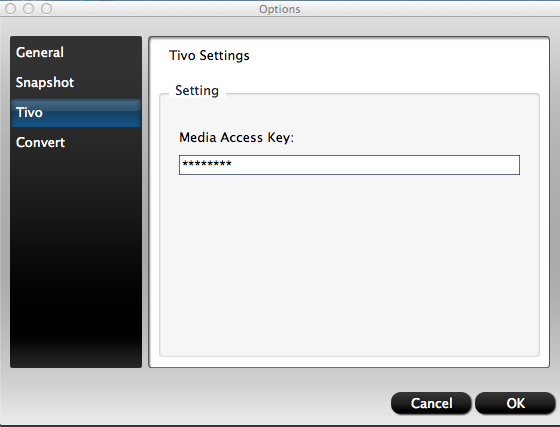The width and height of the screenshot is (560, 427).
Task: Zoom the Options window
Action: click(x=46, y=8)
